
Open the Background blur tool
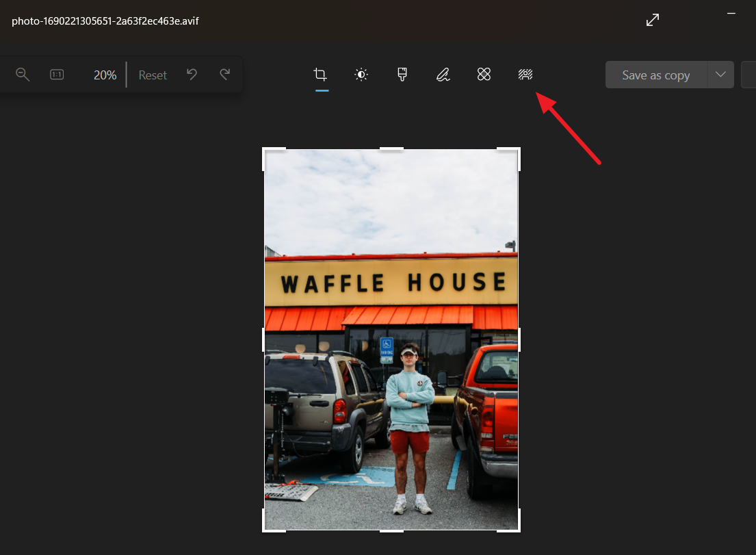pos(525,75)
